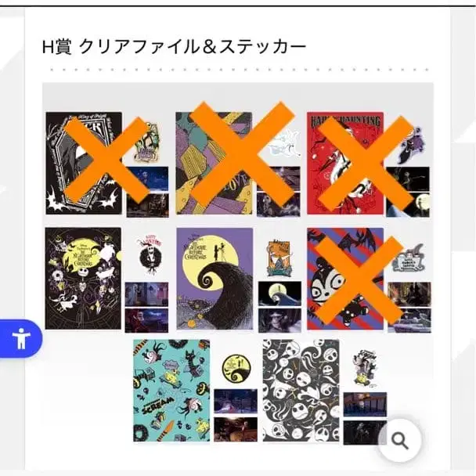
Task: Click the crossed-out striped bat vampire teddy file
Action: pos(345,279)
